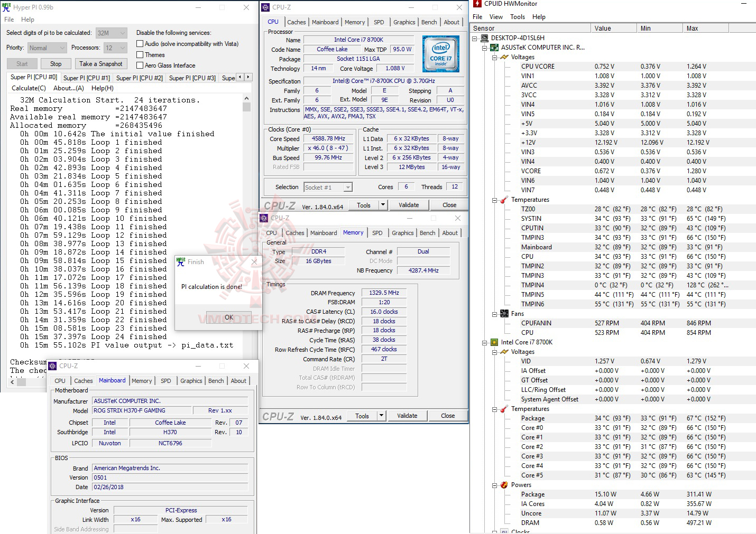The width and height of the screenshot is (756, 534).
Task: Click the Tools button in the CPU-Z memory window
Action: click(362, 416)
